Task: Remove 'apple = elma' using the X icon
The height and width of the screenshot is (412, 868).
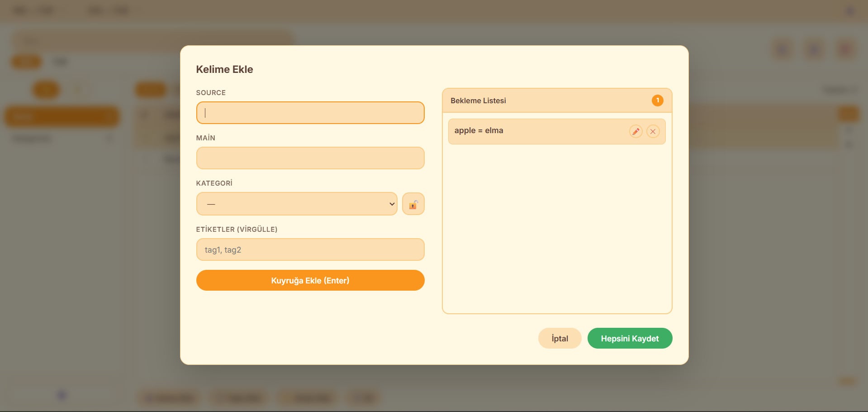Action: click(x=653, y=131)
